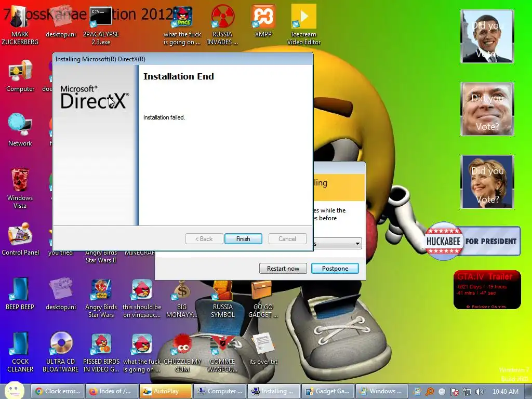Image resolution: width=532 pixels, height=399 pixels.
Task: Switch to AutoPlay taskbar item
Action: tap(166, 391)
